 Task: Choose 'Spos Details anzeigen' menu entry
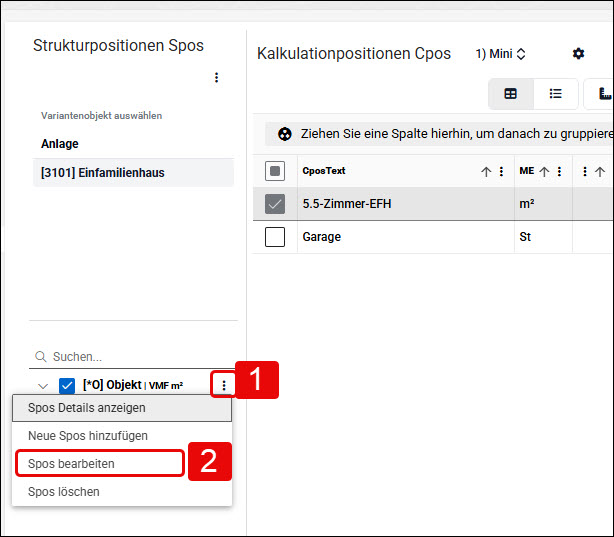coord(122,408)
